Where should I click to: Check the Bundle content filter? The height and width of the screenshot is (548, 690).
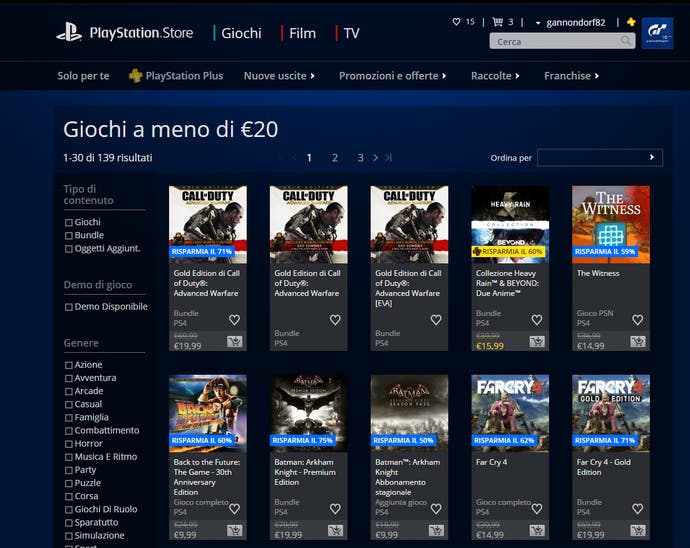69,236
